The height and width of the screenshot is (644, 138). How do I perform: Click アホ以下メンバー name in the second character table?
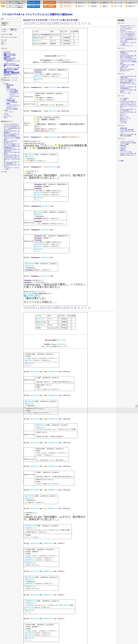tap(41, 325)
